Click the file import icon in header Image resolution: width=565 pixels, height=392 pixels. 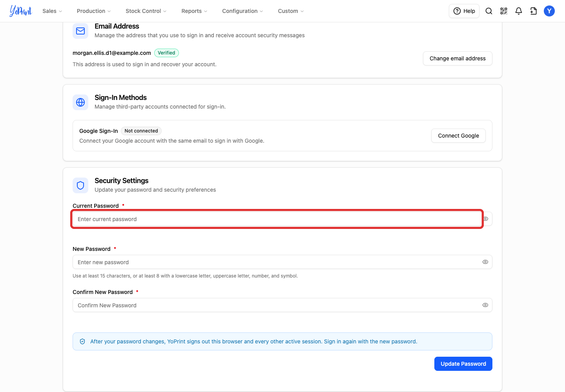[534, 11]
